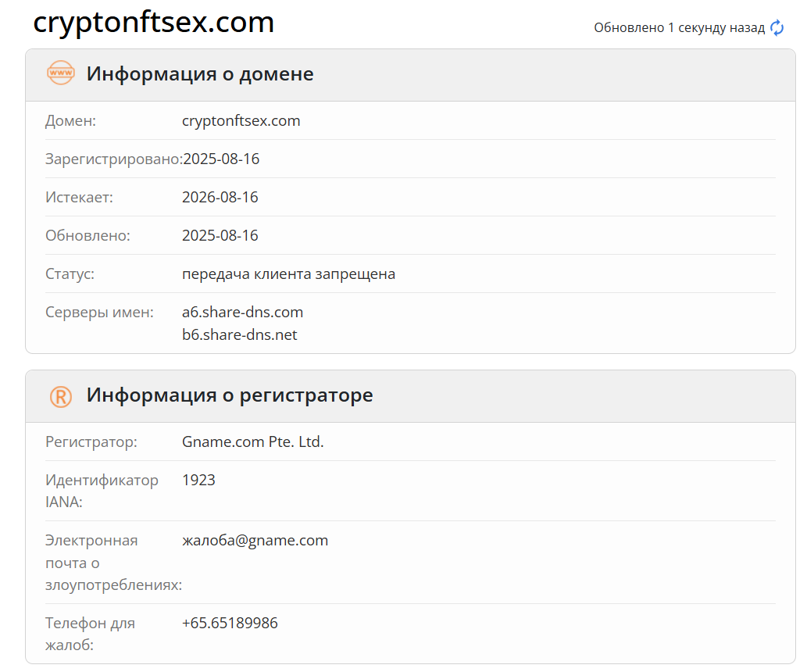Click expiry date 2026-08-16
This screenshot has width=807, height=672.
pos(220,197)
